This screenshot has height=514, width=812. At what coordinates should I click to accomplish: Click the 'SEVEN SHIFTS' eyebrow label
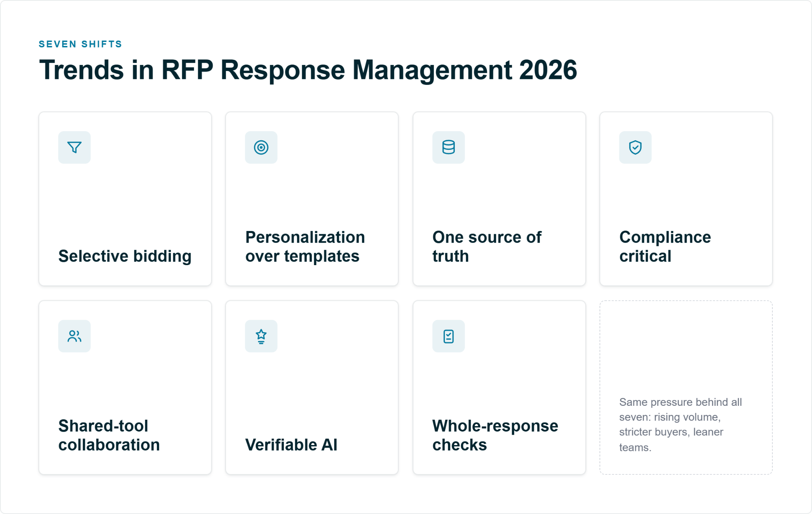(x=80, y=44)
